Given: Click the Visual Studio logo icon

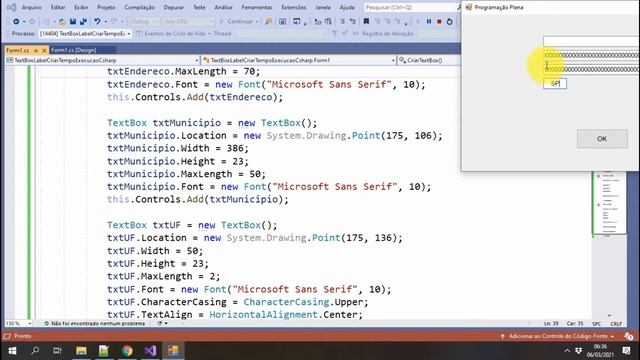Looking at the screenshot, I should coord(11,7).
